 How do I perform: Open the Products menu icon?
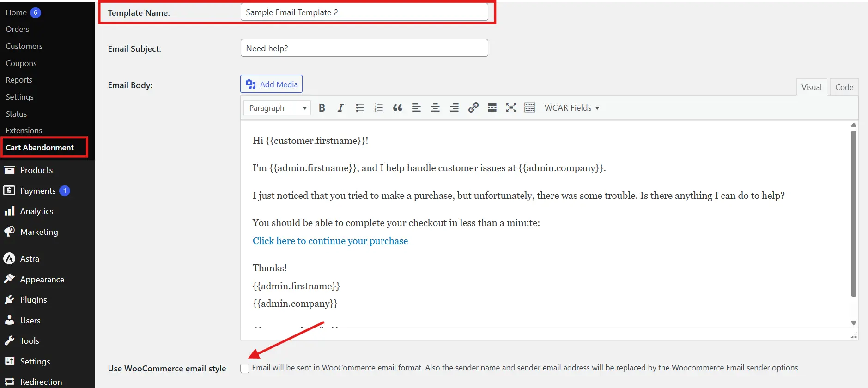click(x=9, y=170)
